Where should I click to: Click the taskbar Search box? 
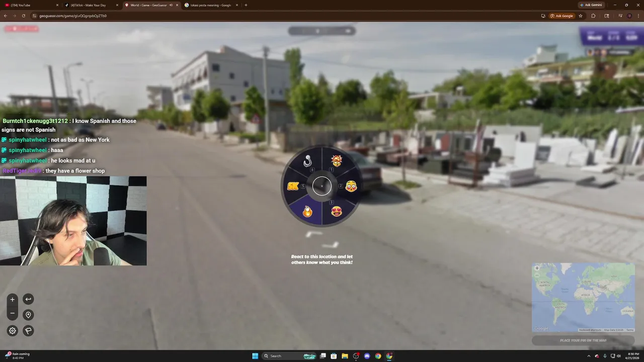[x=290, y=356]
